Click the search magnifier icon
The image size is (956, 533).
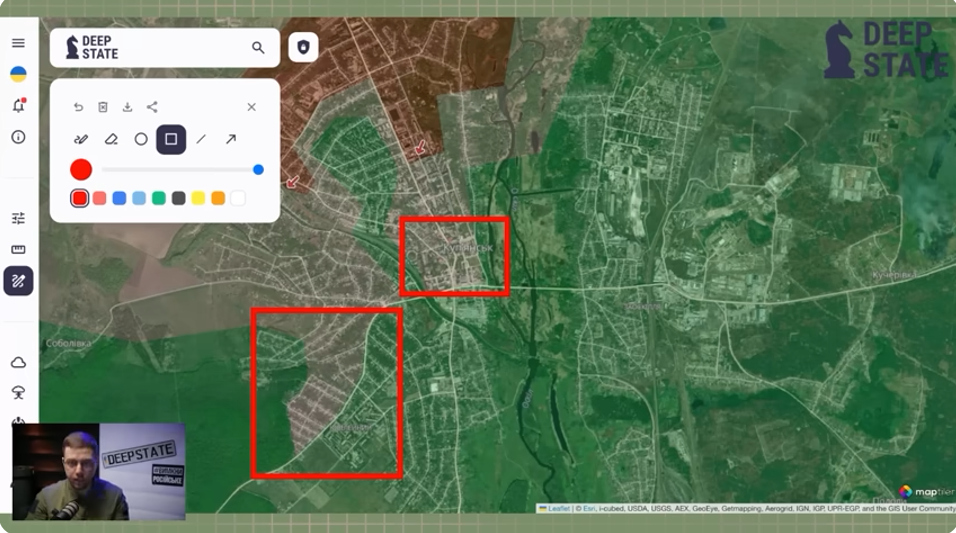(x=258, y=47)
